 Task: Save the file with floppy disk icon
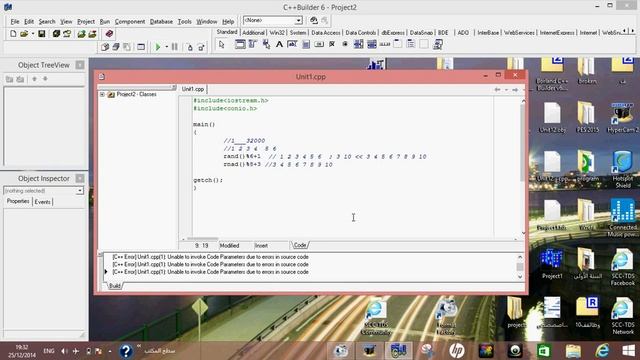[x=42, y=34]
